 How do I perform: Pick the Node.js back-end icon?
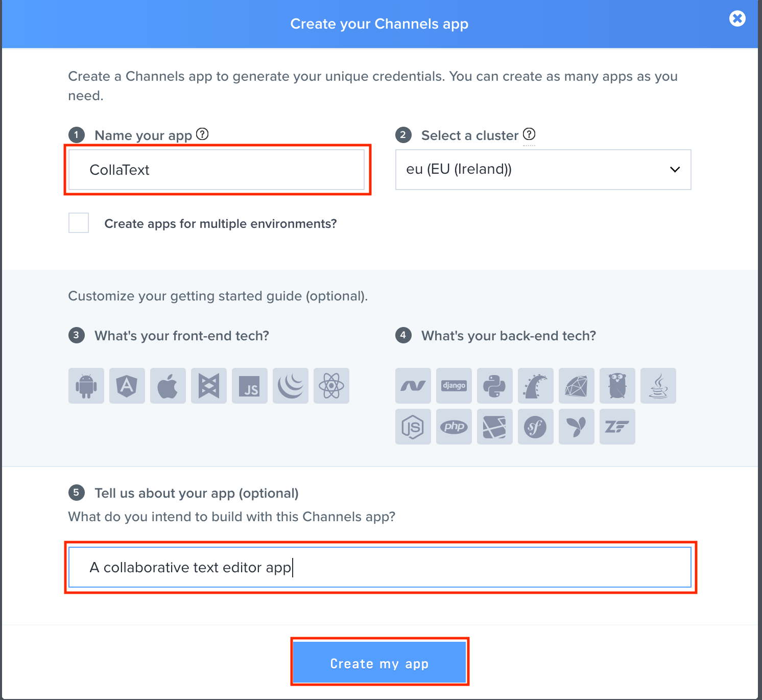tap(413, 427)
